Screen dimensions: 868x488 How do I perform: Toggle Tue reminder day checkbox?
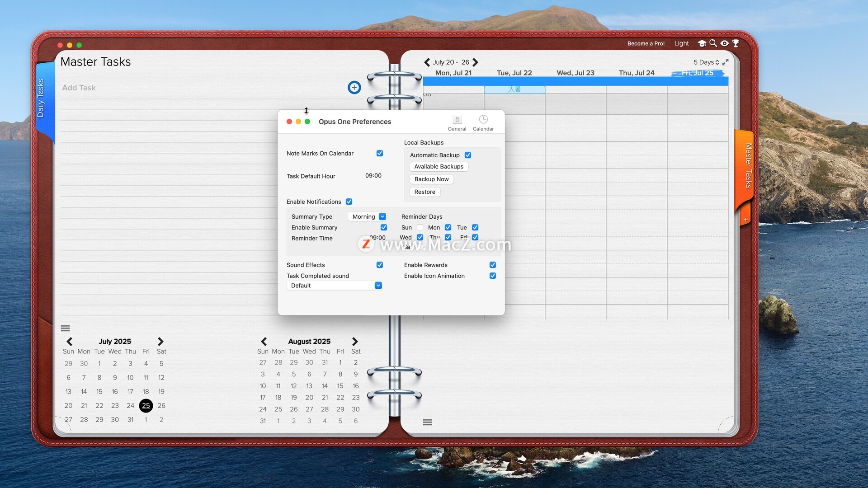(x=475, y=228)
